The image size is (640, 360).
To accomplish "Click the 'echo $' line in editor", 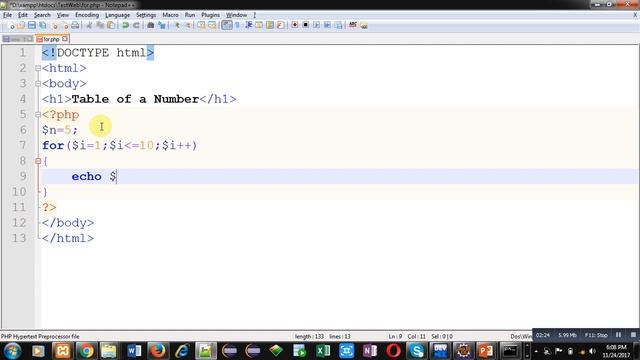I will [94, 177].
